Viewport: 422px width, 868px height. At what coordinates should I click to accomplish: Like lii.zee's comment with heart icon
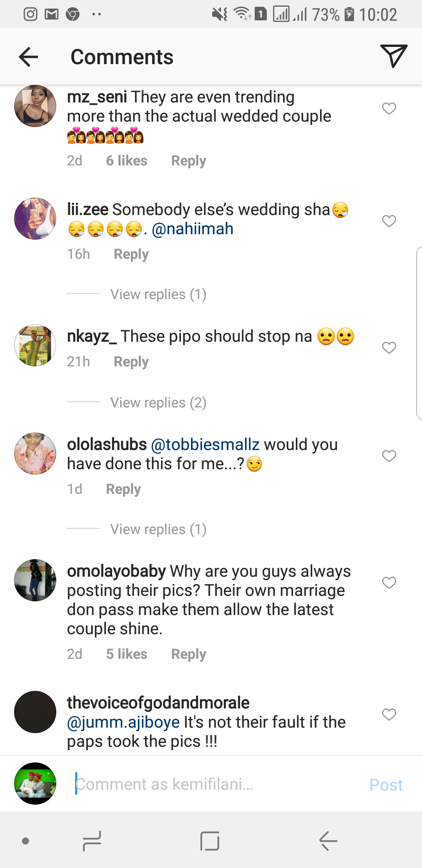[x=389, y=221]
